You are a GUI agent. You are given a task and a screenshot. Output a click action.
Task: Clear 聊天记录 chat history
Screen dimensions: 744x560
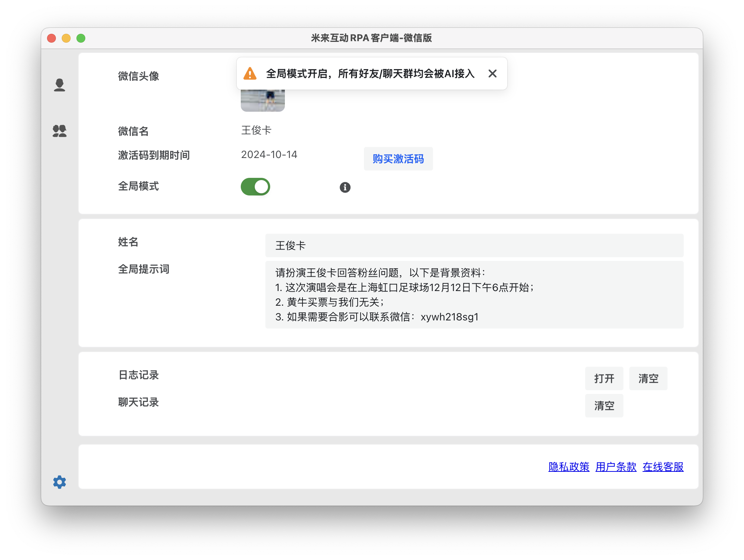click(604, 405)
